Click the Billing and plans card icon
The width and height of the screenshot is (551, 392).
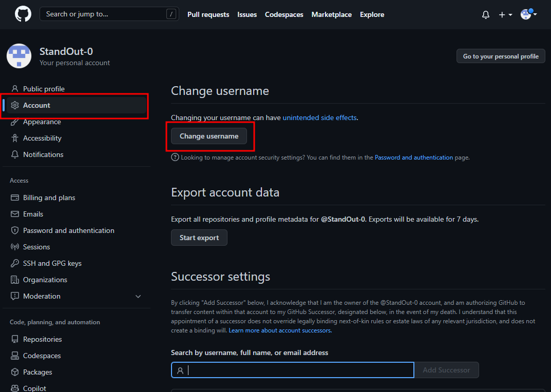click(15, 198)
